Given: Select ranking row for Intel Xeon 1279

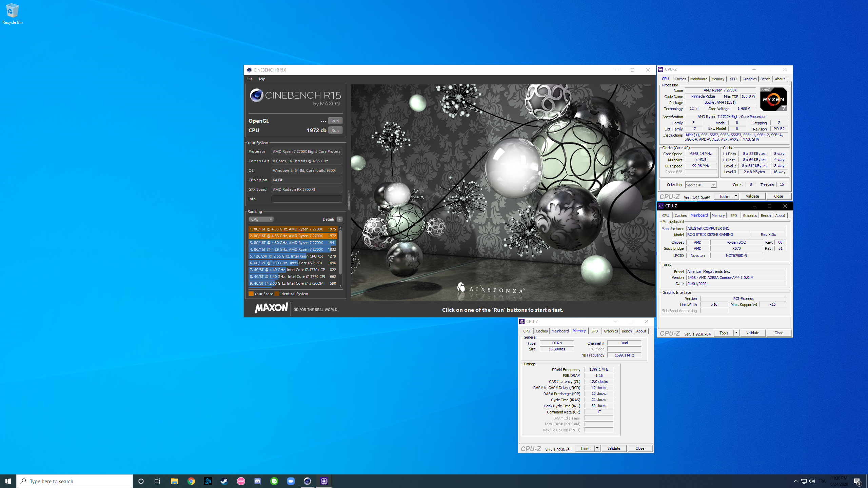Looking at the screenshot, I should pos(293,256).
